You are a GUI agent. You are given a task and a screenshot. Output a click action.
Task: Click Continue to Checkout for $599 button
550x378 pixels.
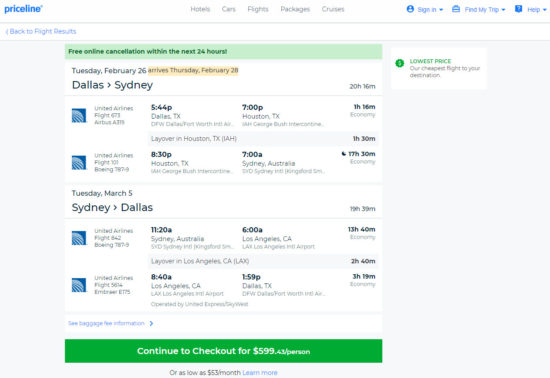click(223, 351)
